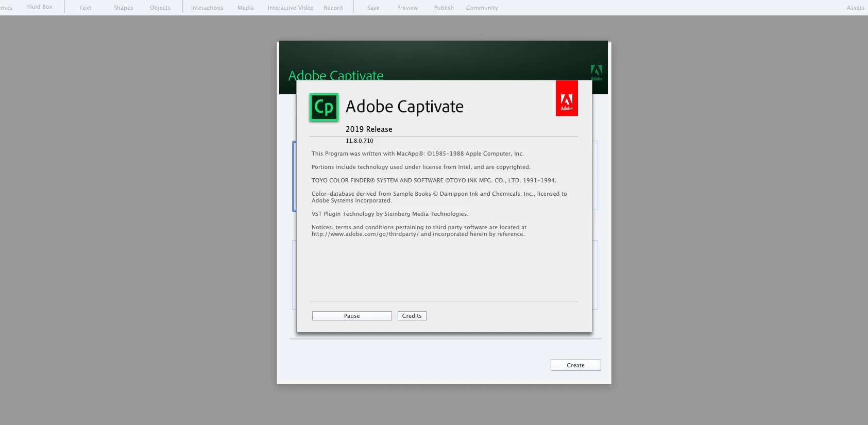The width and height of the screenshot is (868, 425).
Task: Click Preview in the toolbar
Action: [407, 8]
